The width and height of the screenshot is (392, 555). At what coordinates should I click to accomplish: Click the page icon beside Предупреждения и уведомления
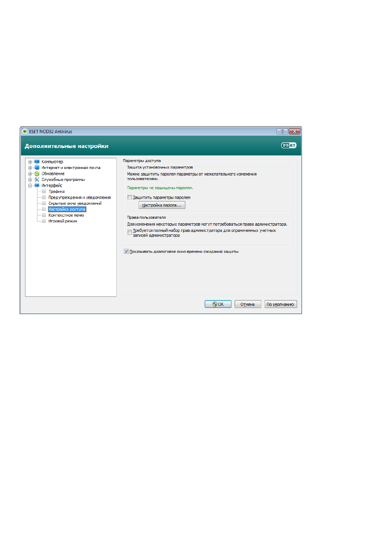pos(44,197)
